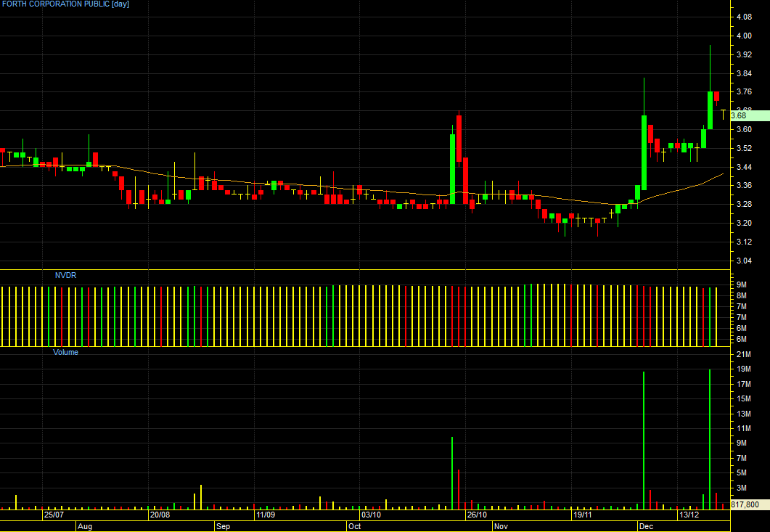Click the 3.60 price axis label

tap(744, 130)
